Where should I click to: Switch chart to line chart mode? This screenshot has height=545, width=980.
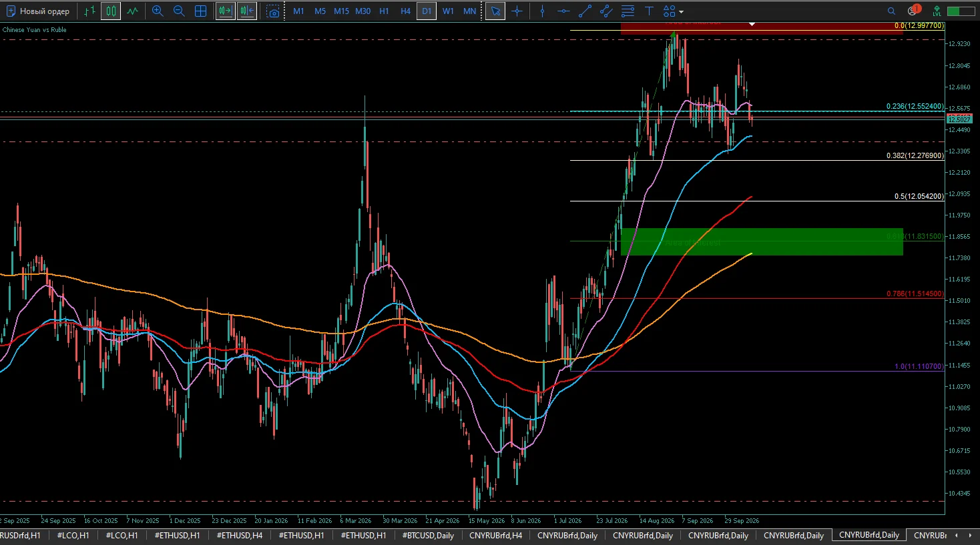132,11
